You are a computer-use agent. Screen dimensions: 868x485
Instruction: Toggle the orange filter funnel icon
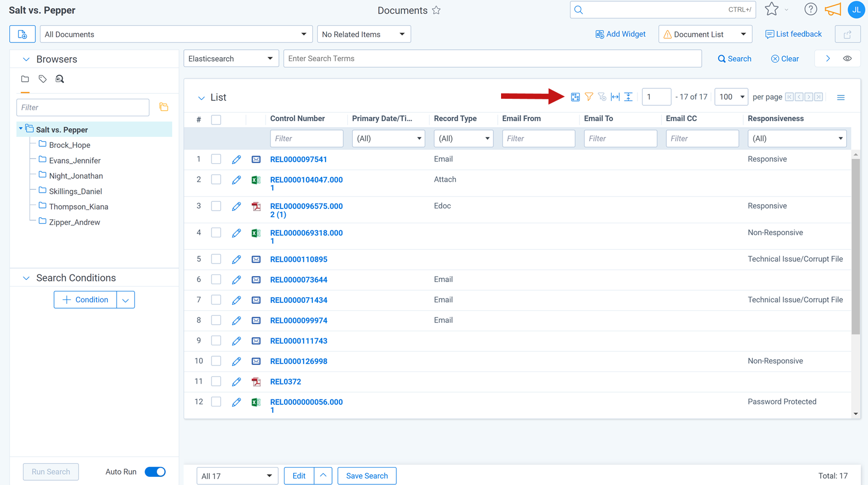589,97
